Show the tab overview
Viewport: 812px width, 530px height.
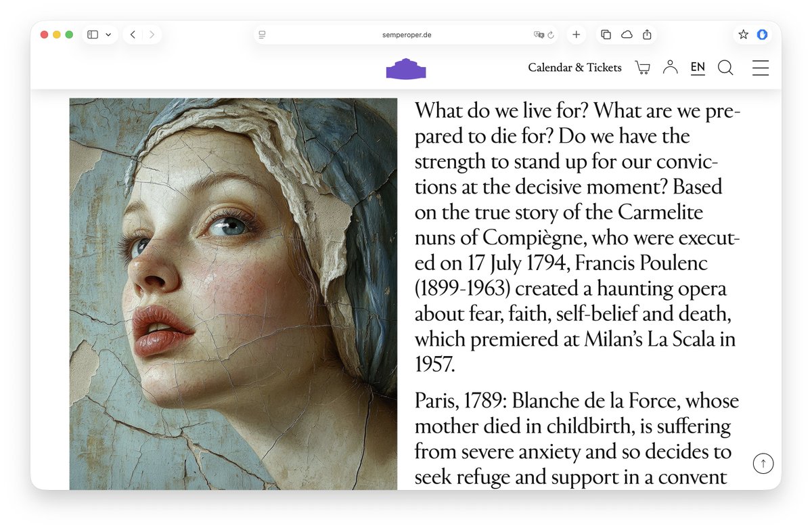[x=606, y=35]
